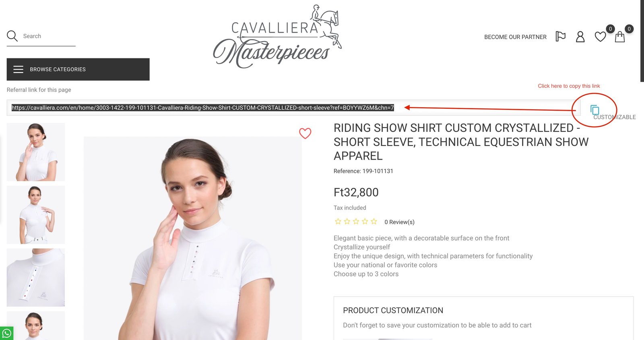Expand the Browse Categories menu
This screenshot has height=340, width=644.
[x=78, y=69]
